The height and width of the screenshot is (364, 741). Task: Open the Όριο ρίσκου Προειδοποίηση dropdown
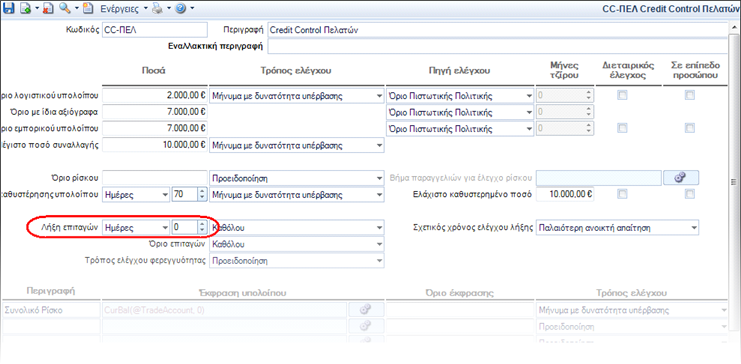(296, 179)
